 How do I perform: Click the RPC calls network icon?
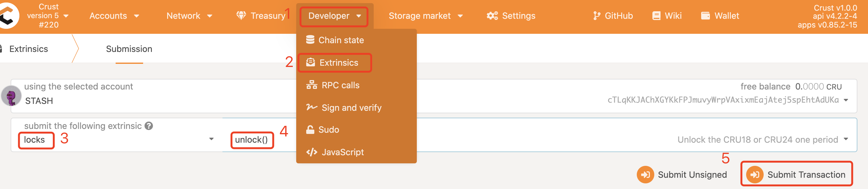311,85
